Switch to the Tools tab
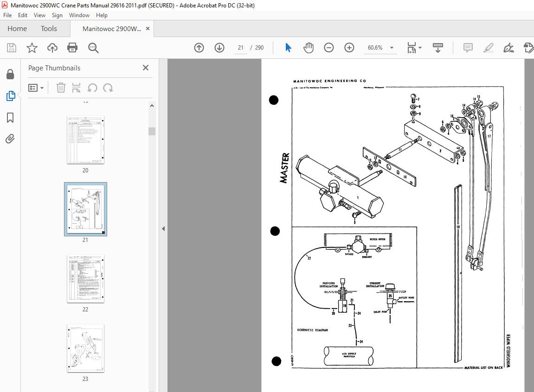This screenshot has width=534, height=392. coord(49,29)
